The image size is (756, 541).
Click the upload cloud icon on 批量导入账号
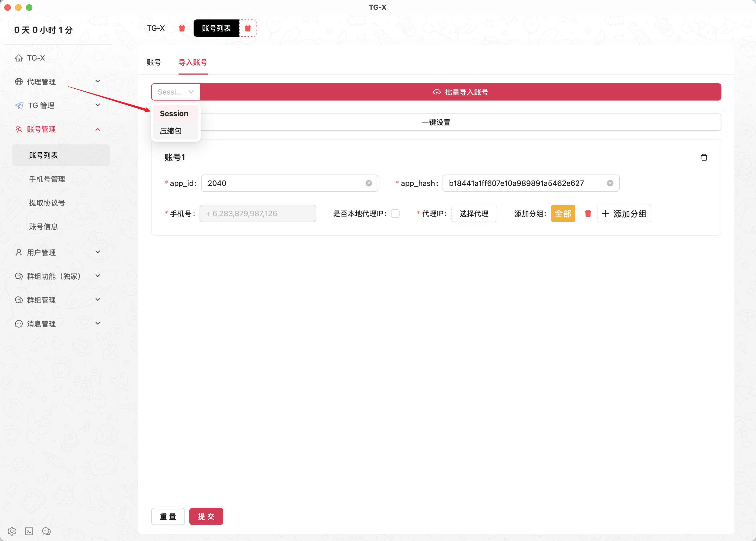(437, 92)
